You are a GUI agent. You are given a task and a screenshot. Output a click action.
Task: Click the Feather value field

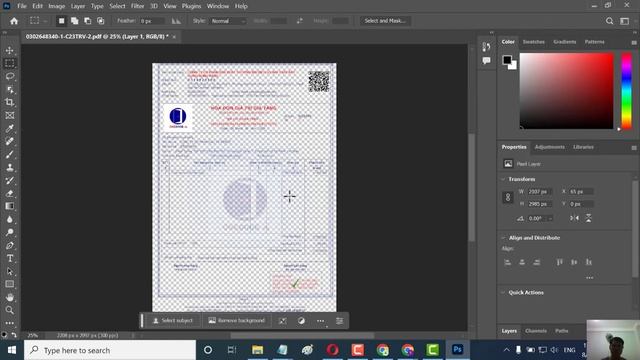(x=151, y=21)
